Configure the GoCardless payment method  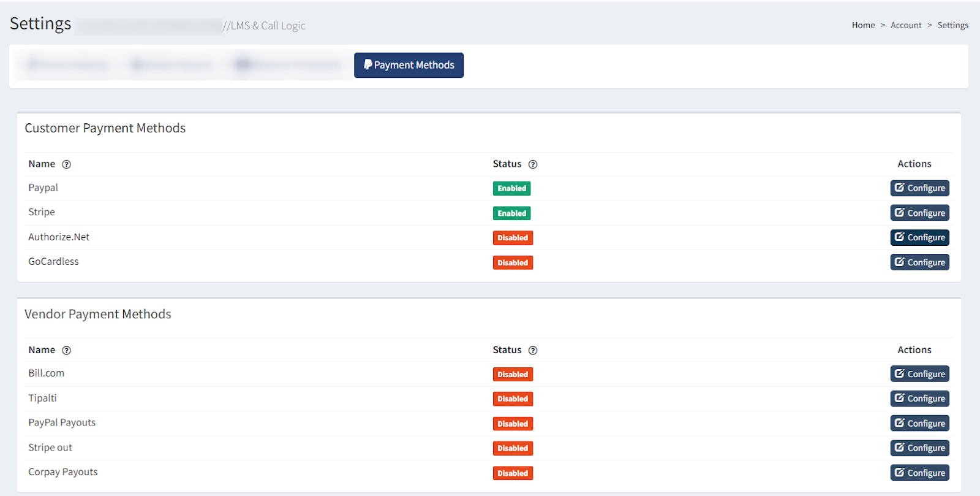919,262
